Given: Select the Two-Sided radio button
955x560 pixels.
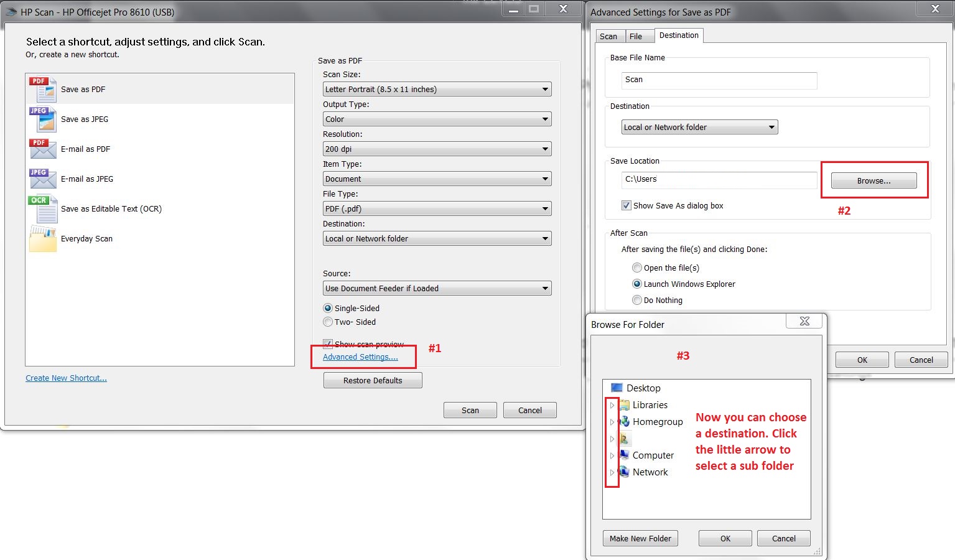Looking at the screenshot, I should 328,322.
